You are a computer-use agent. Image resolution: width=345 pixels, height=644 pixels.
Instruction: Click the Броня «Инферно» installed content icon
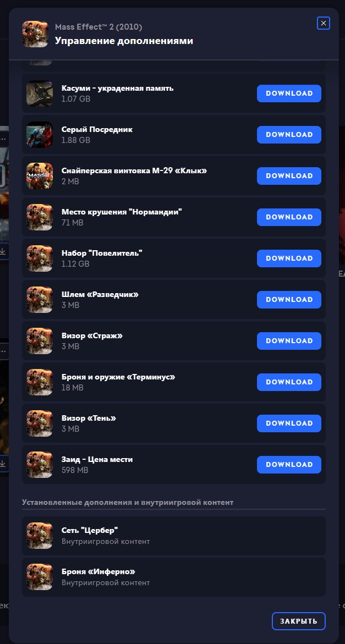pyautogui.click(x=40, y=577)
